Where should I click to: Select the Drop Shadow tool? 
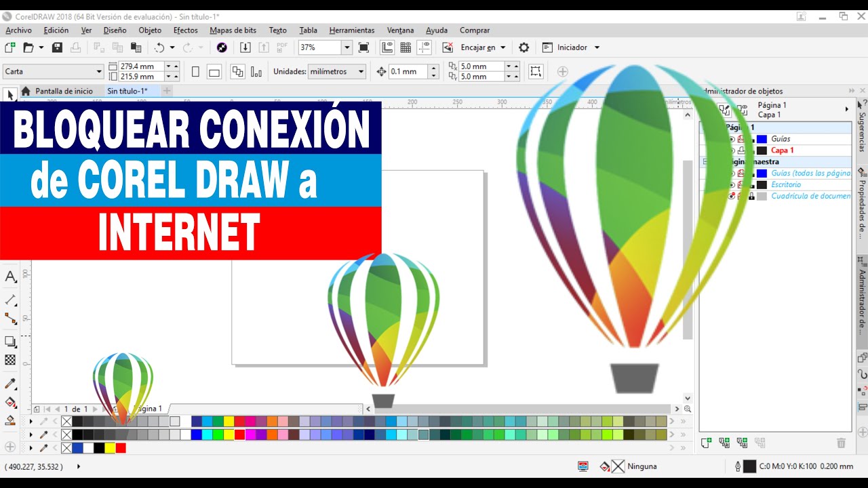[10, 341]
